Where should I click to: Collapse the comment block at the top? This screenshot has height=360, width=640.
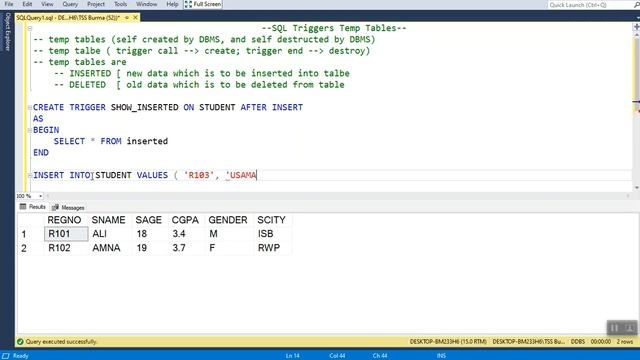click(30, 28)
